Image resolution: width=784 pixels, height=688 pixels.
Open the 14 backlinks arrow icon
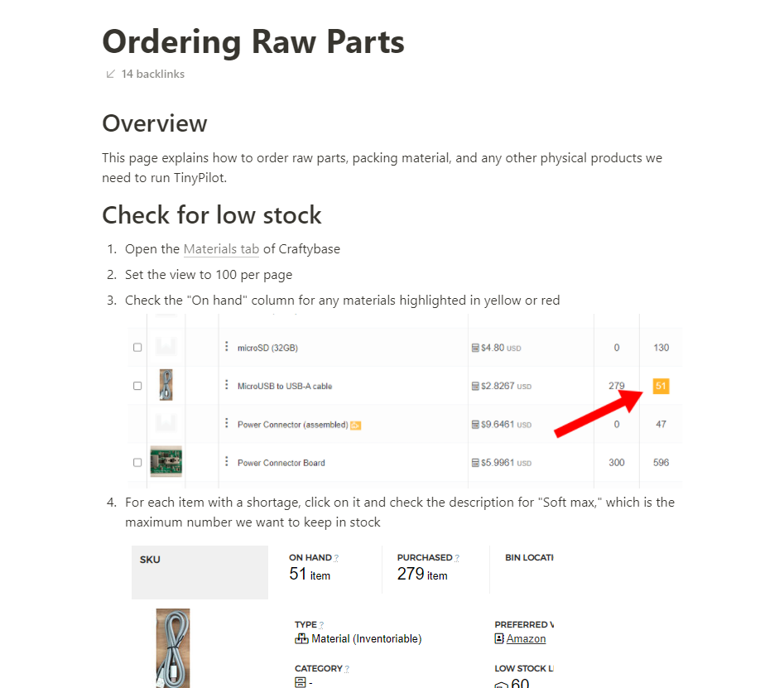click(110, 74)
